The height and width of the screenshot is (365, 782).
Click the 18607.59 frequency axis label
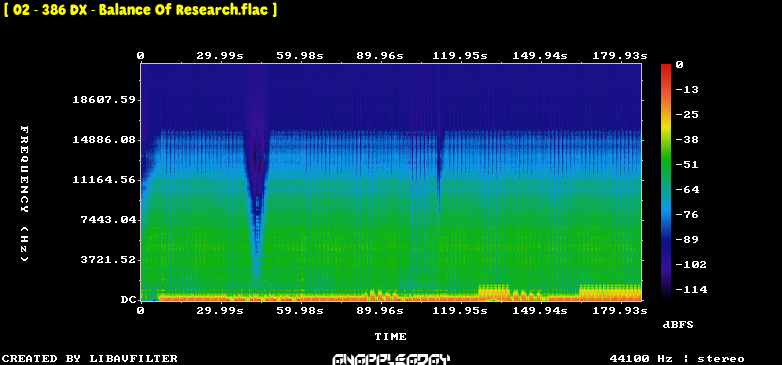pos(104,100)
